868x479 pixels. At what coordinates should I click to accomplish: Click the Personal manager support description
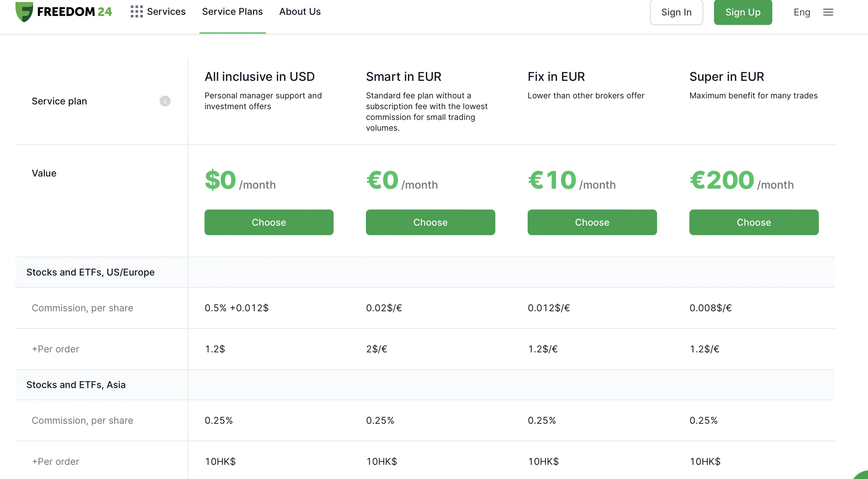(x=263, y=101)
